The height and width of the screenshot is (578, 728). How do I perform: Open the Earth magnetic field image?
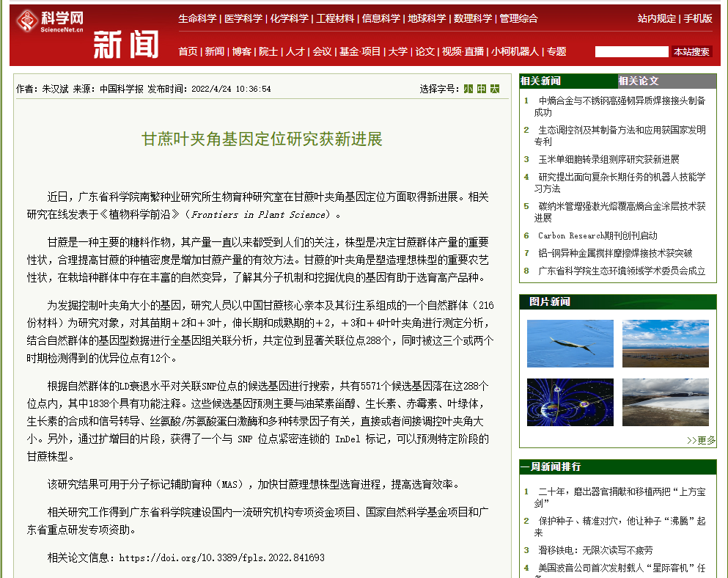point(570,402)
